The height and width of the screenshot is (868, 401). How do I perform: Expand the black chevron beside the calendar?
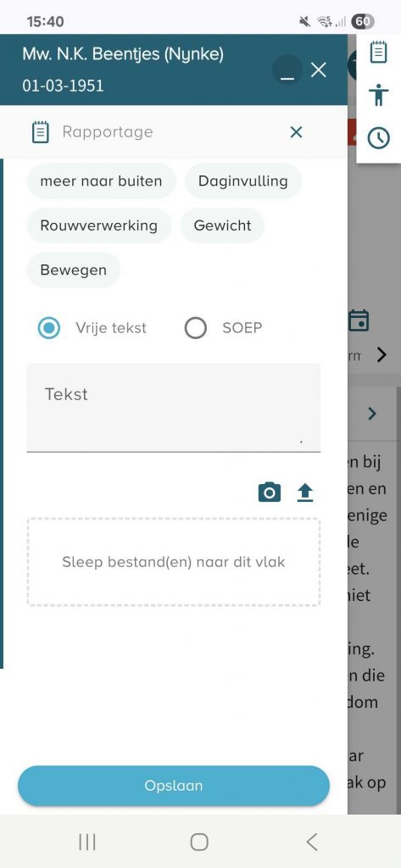click(382, 355)
